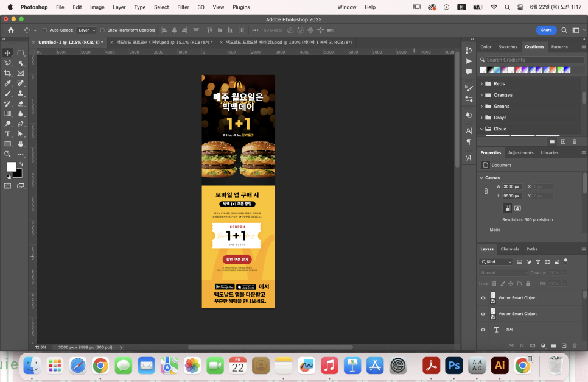Click the foreground color swatch
588x382 pixels.
click(x=11, y=166)
